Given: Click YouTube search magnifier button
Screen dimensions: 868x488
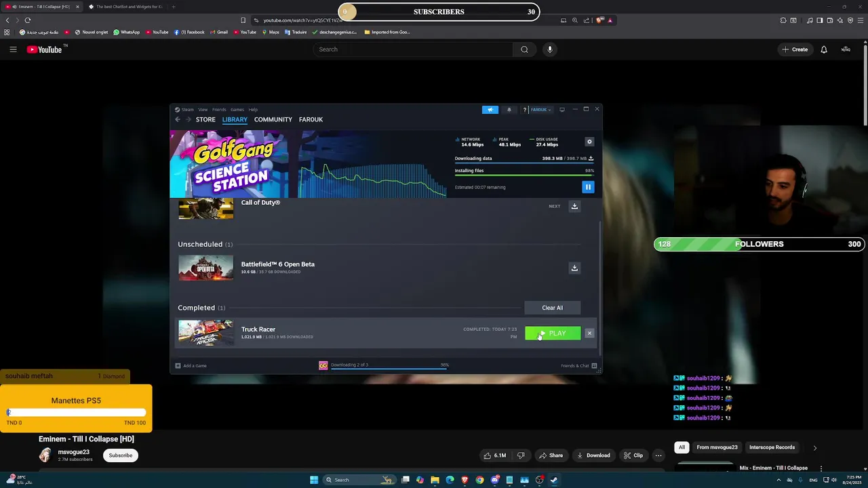Looking at the screenshot, I should point(524,49).
